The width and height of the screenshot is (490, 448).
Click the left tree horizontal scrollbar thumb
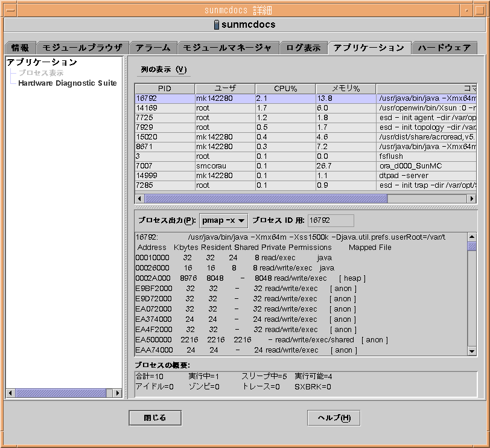[x=61, y=393]
